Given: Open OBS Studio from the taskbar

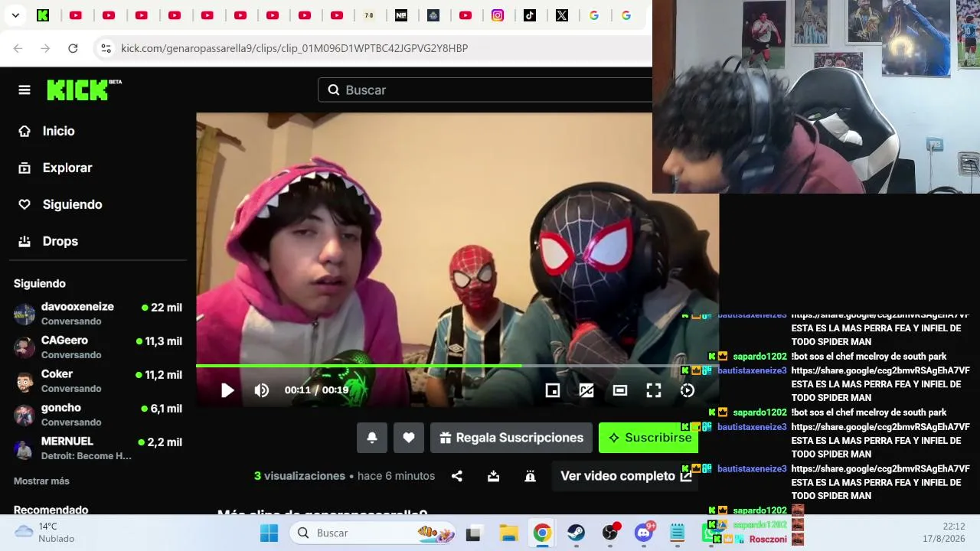Looking at the screenshot, I should pos(610,533).
